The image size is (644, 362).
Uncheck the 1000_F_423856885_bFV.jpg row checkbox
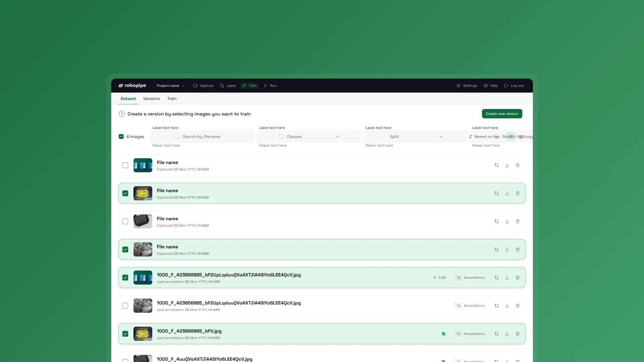tap(125, 334)
